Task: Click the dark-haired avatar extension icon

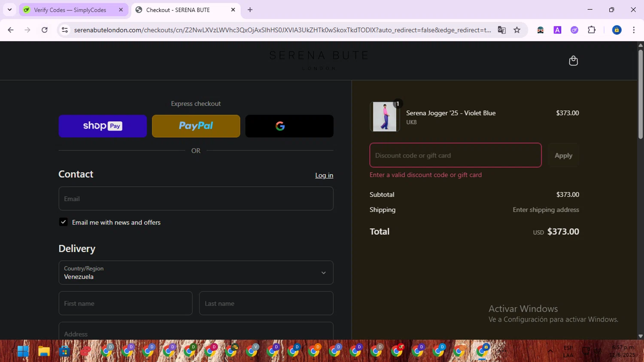Action: (x=540, y=30)
